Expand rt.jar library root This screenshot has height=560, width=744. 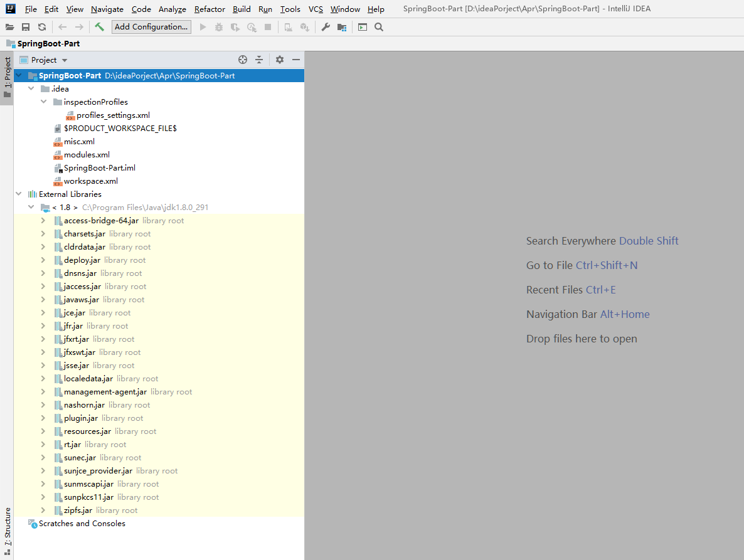coord(43,445)
